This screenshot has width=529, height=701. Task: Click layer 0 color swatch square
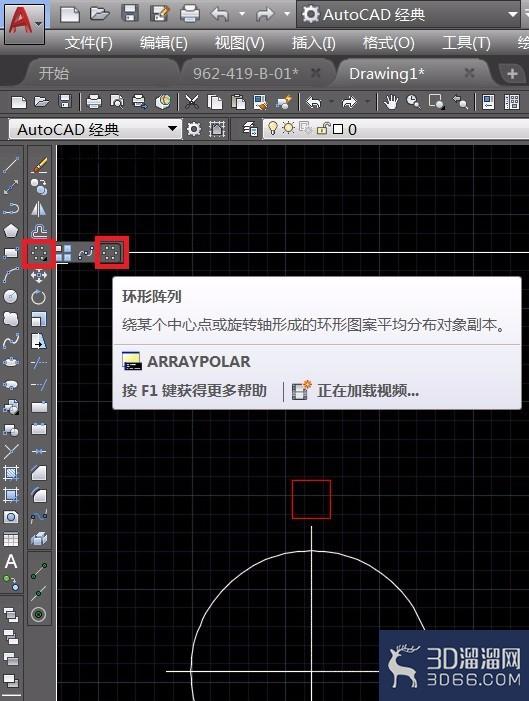[x=338, y=129]
